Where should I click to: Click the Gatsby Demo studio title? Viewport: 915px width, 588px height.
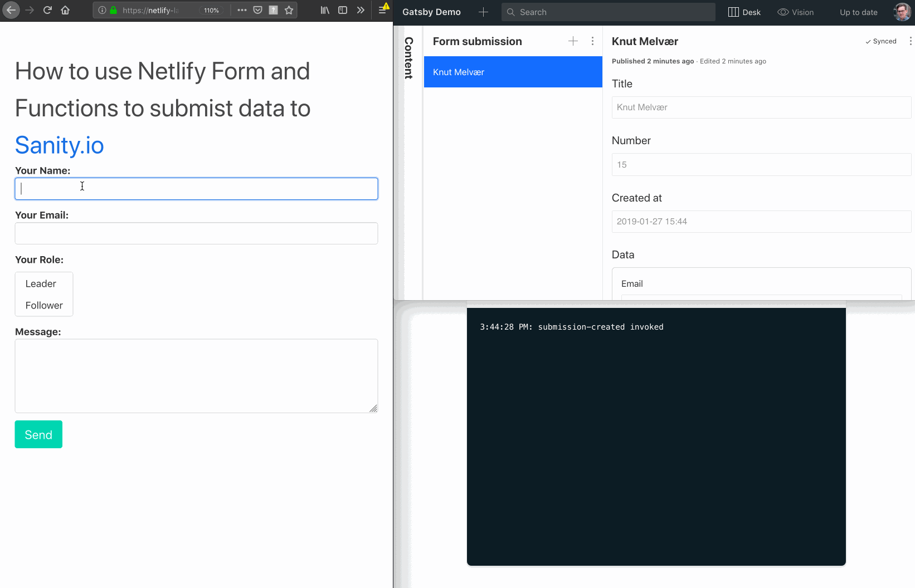[431, 12]
